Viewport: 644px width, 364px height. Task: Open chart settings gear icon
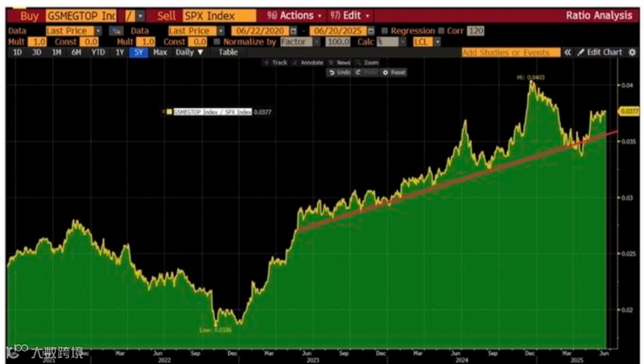click(x=633, y=52)
